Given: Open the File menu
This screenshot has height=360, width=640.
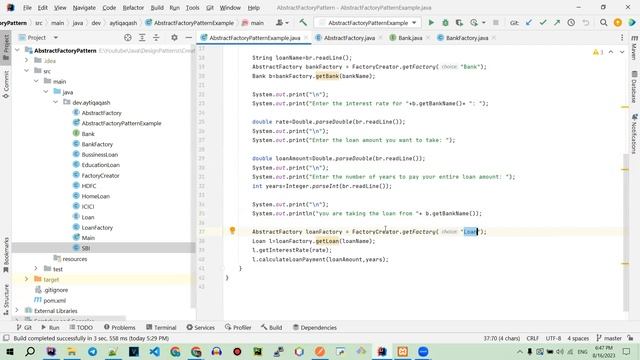Looking at the screenshot, I should point(27,8).
